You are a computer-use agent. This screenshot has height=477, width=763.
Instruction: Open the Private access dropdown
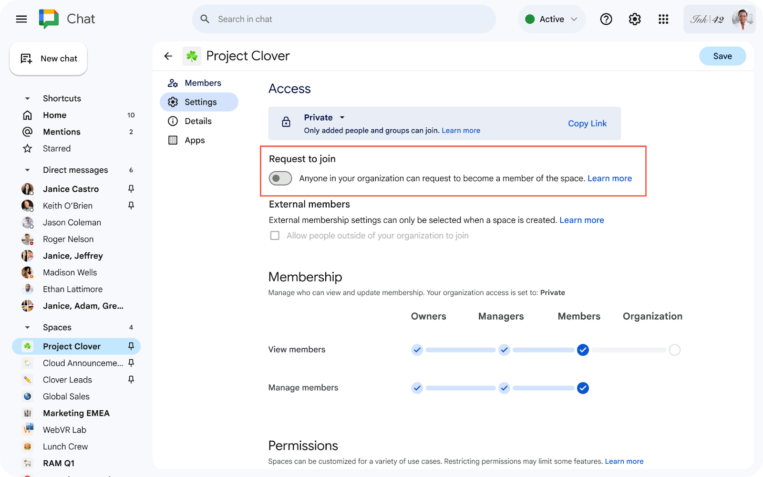(325, 117)
